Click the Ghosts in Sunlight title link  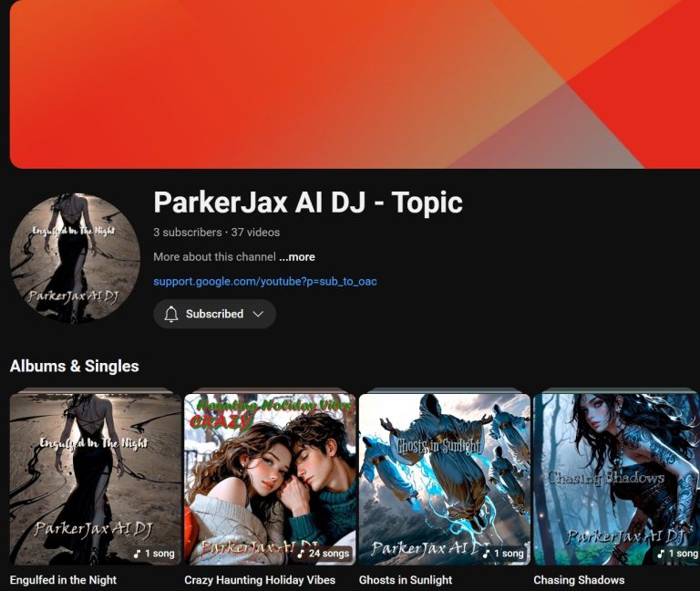tap(406, 580)
